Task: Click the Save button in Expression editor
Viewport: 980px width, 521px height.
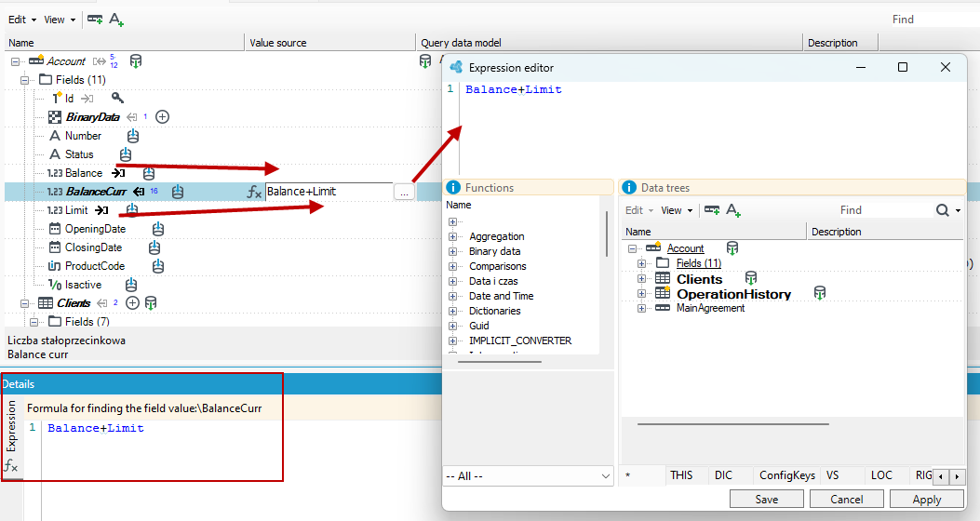Action: click(x=767, y=499)
